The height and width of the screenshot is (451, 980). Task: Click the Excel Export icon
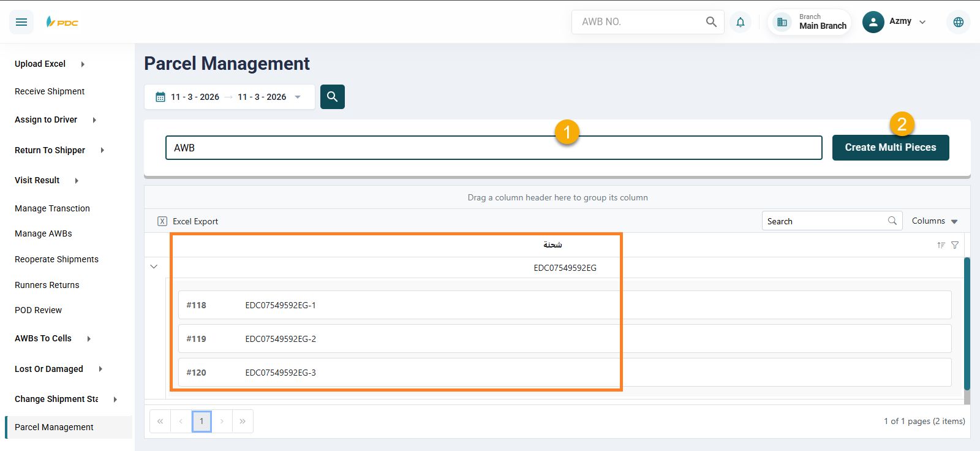162,221
